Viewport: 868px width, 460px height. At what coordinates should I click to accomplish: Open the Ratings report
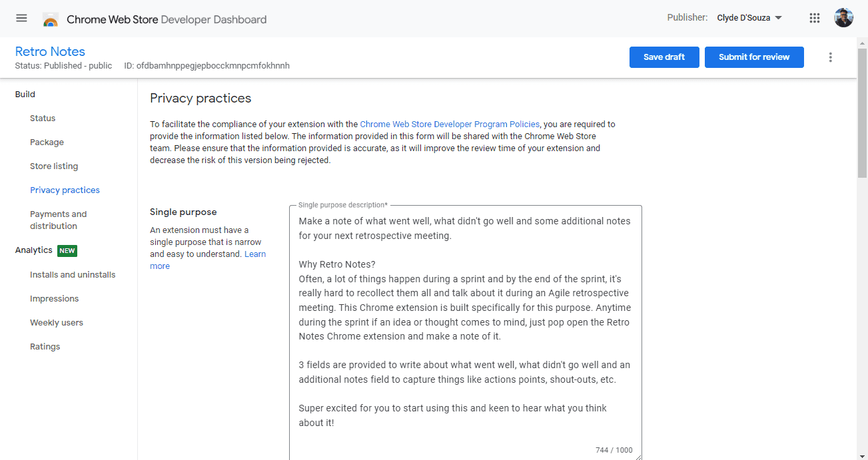pos(45,347)
